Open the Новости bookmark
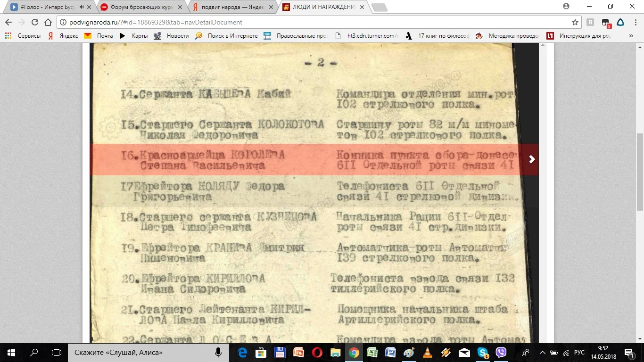 (x=171, y=36)
